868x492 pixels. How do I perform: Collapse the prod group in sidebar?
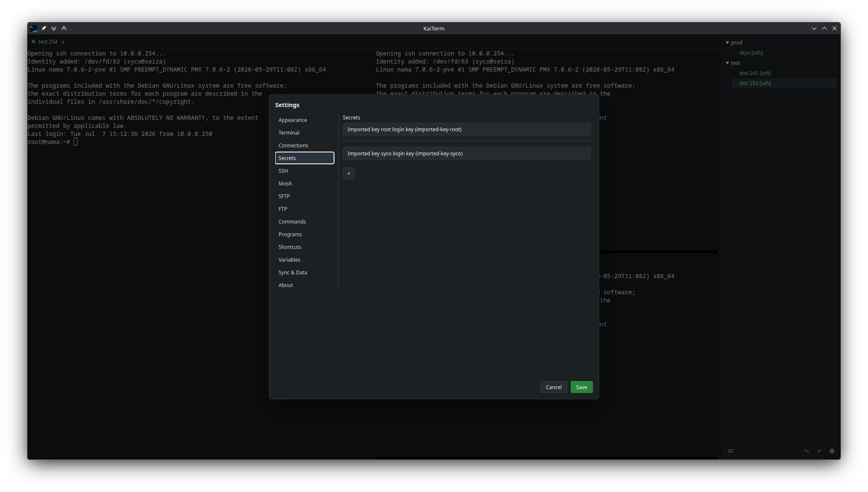tap(727, 43)
